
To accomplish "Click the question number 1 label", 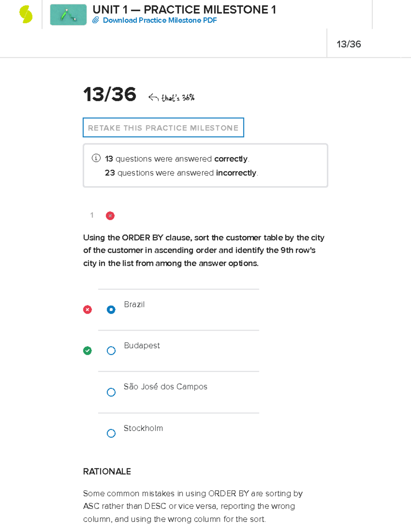I will pos(92,215).
